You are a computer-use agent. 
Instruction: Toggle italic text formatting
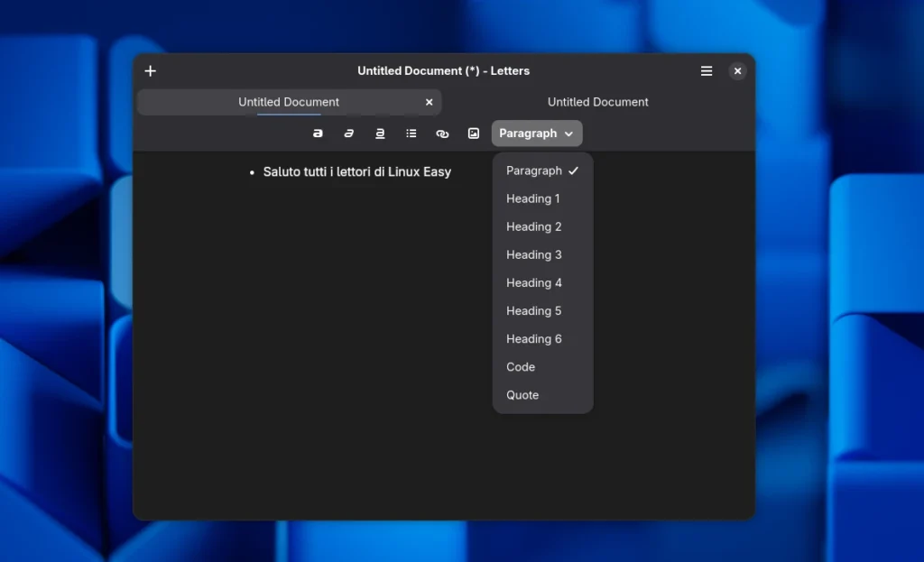coord(348,134)
